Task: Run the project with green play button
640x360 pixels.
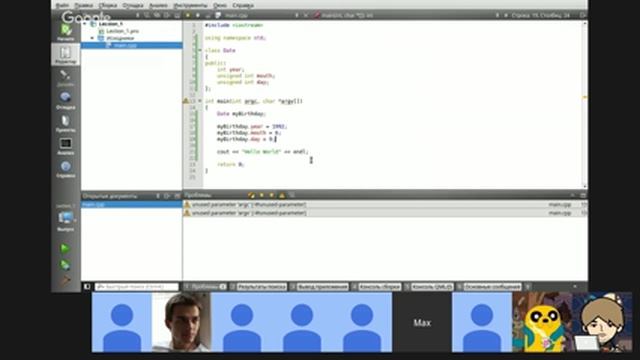Action: coord(64,248)
